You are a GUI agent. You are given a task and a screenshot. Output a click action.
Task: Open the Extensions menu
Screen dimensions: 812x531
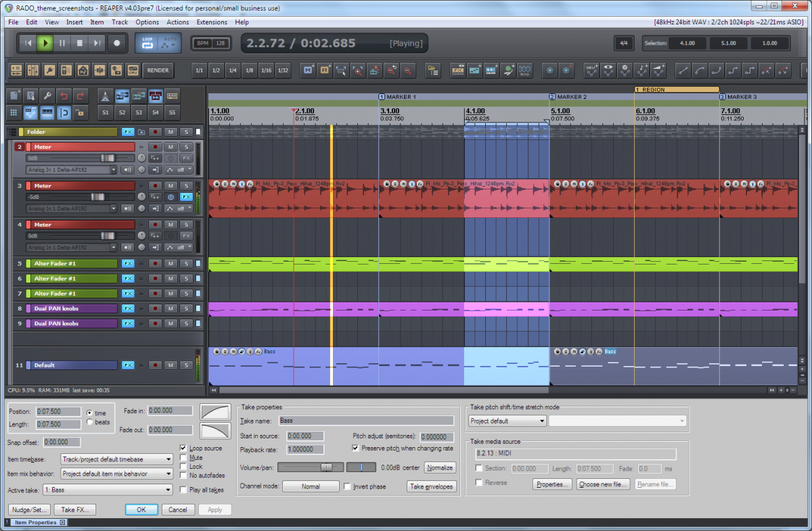click(212, 22)
